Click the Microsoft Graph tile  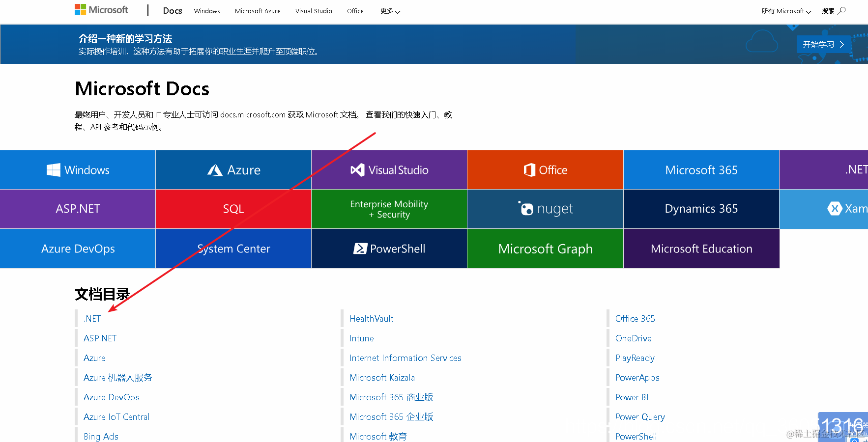(x=545, y=249)
